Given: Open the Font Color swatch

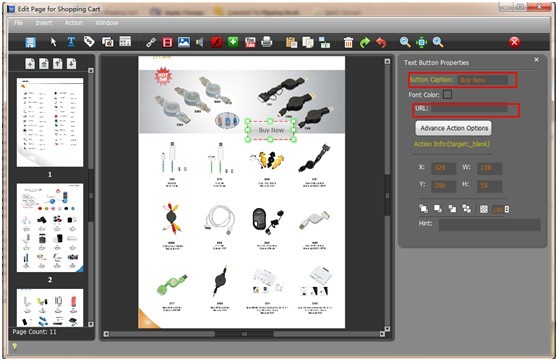Looking at the screenshot, I should [x=448, y=95].
